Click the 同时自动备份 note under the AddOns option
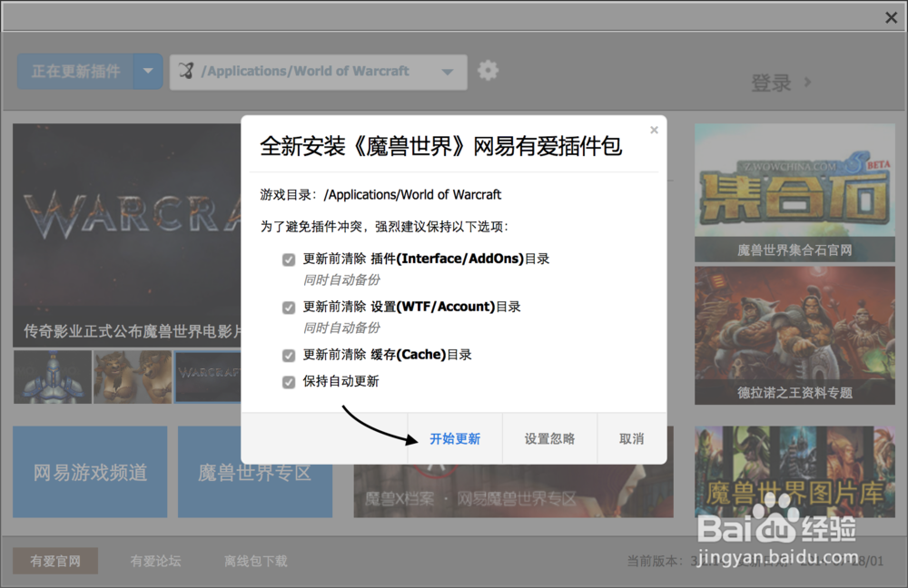The width and height of the screenshot is (908, 588). coord(341,280)
